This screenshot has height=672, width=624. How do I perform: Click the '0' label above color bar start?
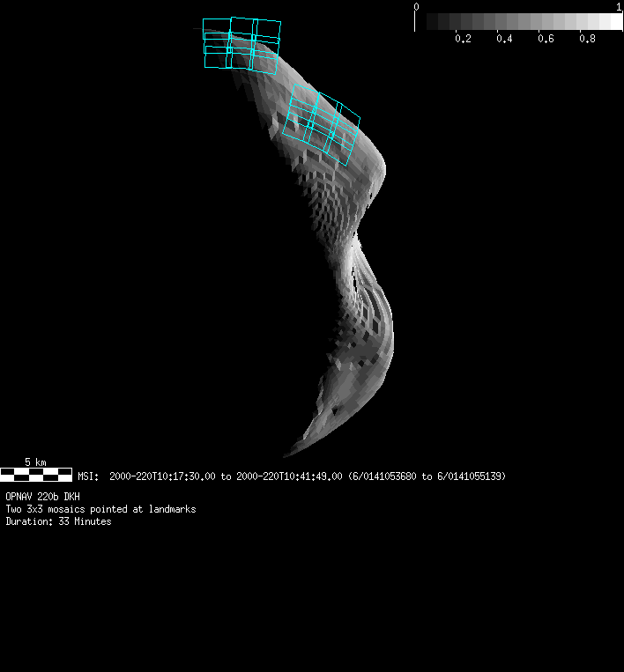pos(416,6)
